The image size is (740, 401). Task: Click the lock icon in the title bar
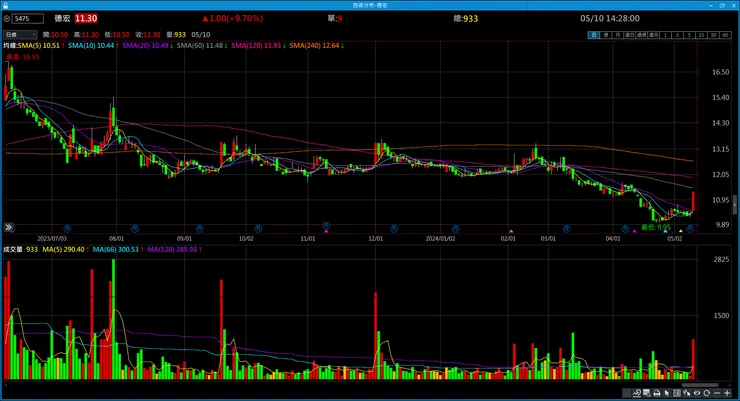(5, 5)
